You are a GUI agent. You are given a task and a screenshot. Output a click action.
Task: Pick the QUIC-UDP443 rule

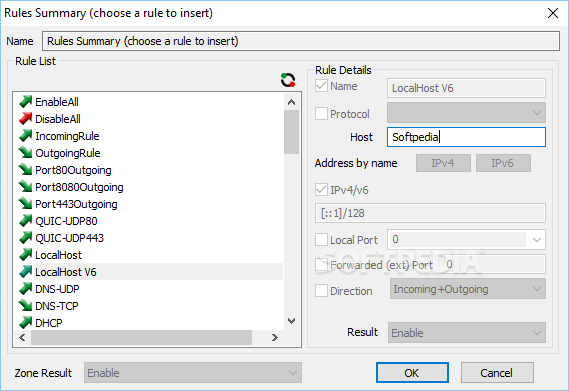point(70,238)
